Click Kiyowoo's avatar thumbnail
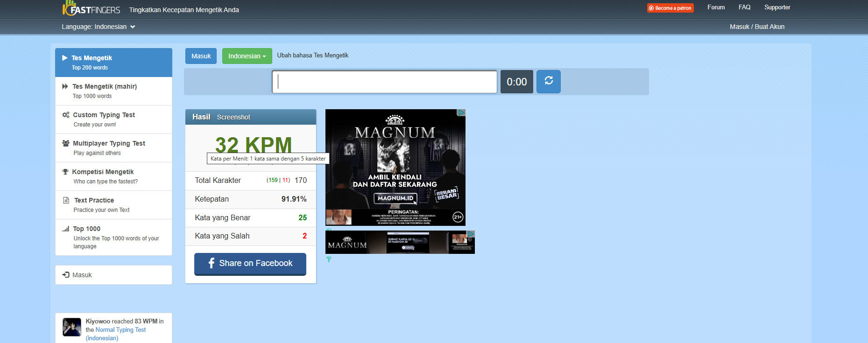The image size is (868, 343). [x=72, y=327]
